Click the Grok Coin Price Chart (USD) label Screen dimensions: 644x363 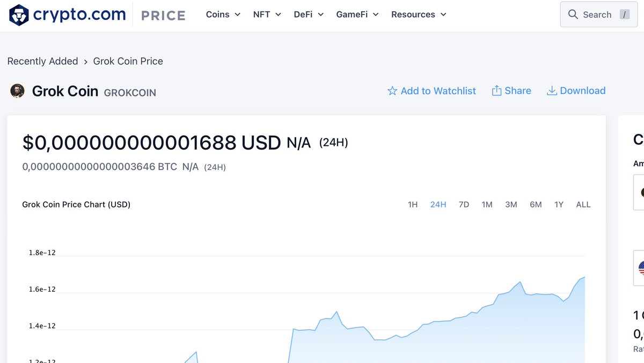(76, 204)
